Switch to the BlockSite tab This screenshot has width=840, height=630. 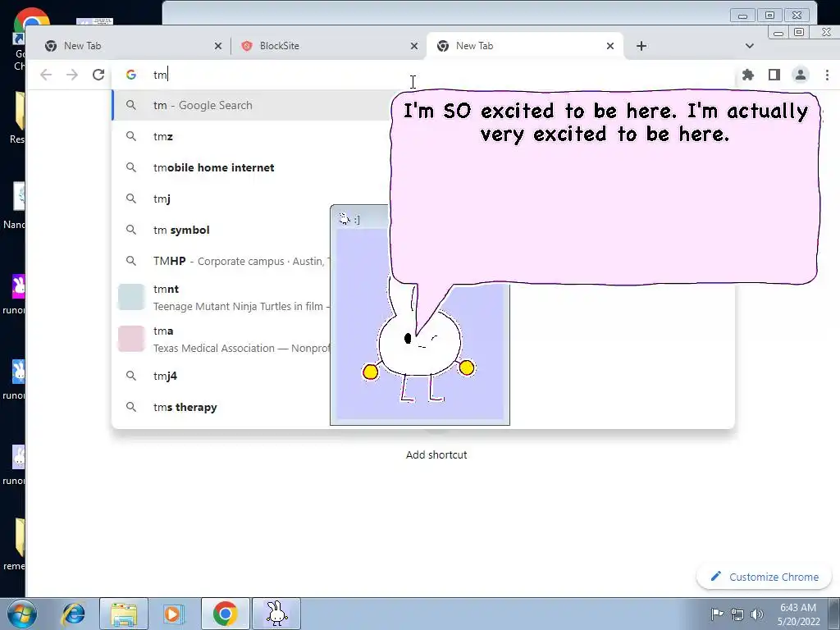(x=328, y=46)
